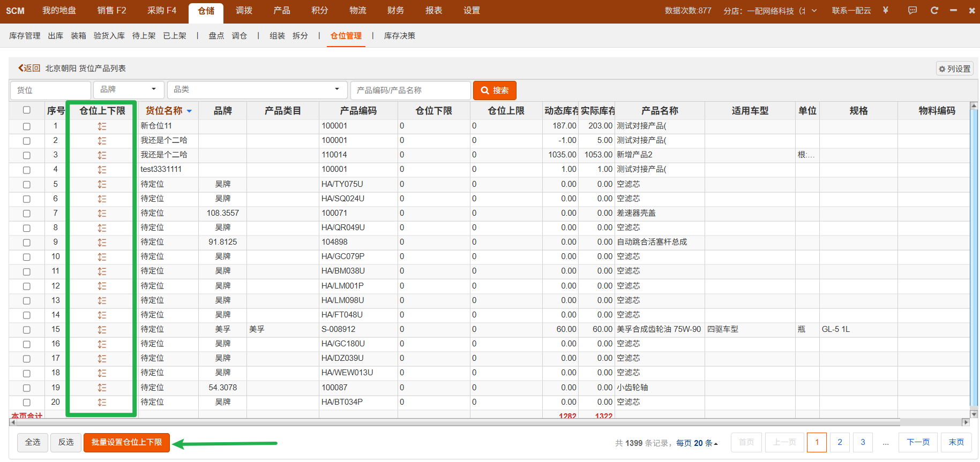Screen dimensions: 980x462
Task: Tick the checkbox for row 15
Action: 27,330
